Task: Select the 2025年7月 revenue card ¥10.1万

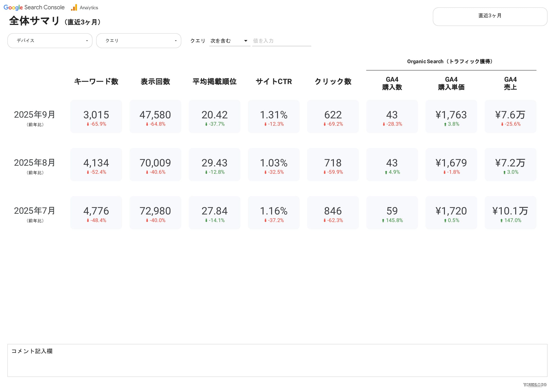Action: (510, 213)
